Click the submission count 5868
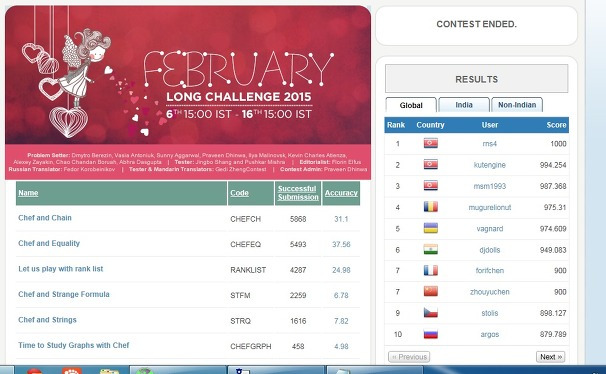Image resolution: width=606 pixels, height=374 pixels. [x=298, y=219]
